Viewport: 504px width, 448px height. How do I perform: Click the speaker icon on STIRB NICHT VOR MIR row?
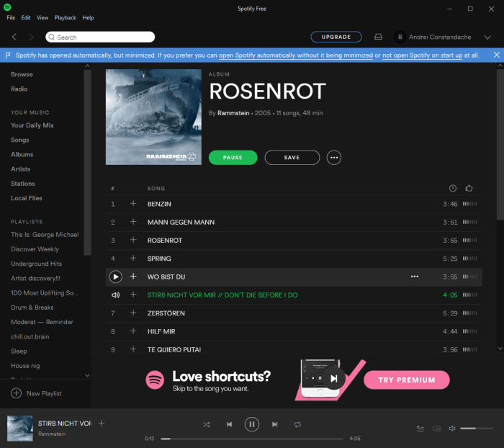115,295
